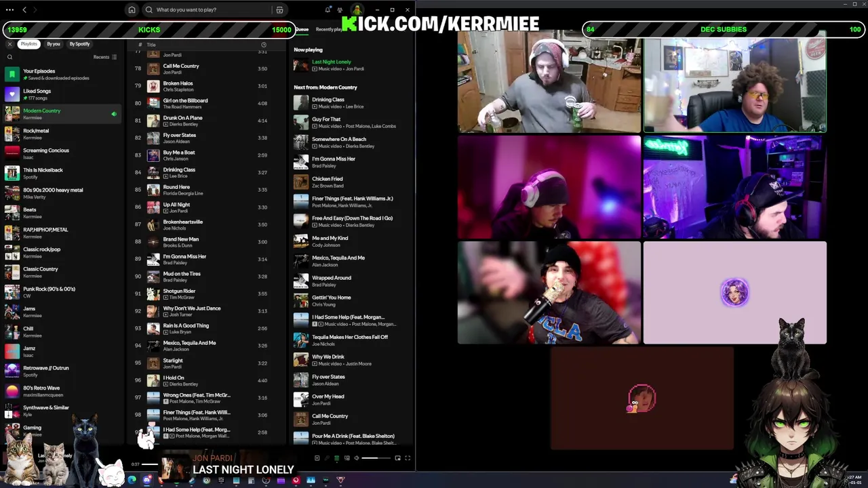Click Somewhere On A Beach queue thumbnail

point(300,142)
